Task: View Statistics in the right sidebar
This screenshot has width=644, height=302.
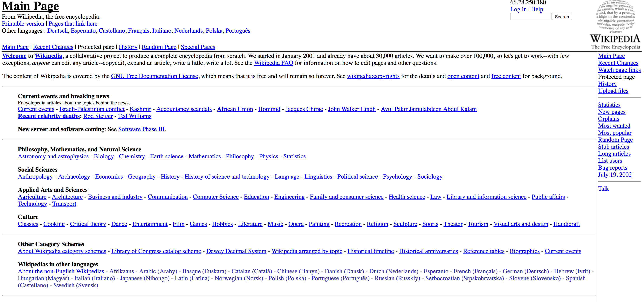Action: click(609, 105)
